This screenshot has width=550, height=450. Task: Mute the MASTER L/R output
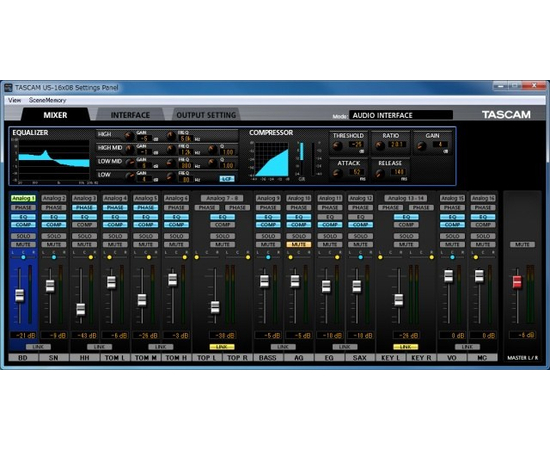pyautogui.click(x=522, y=244)
